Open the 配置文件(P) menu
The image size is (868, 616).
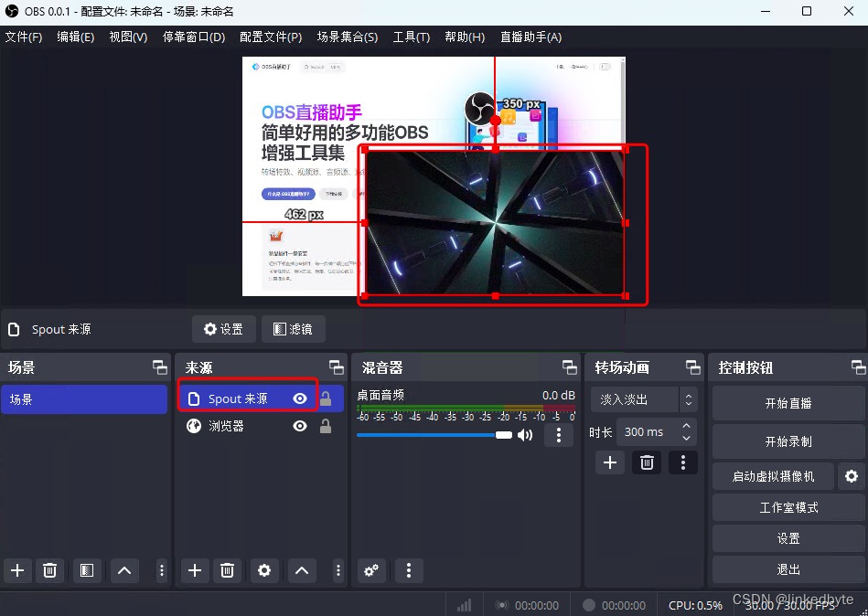271,37
